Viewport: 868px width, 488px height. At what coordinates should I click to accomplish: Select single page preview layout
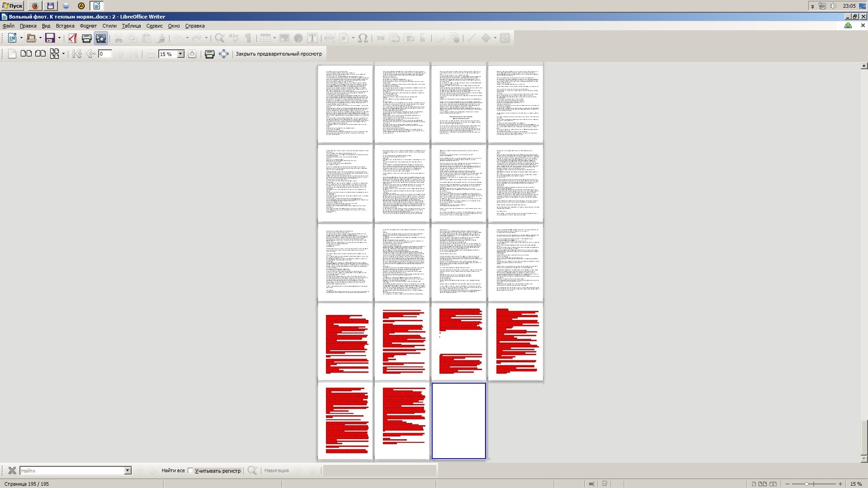pyautogui.click(x=12, y=54)
